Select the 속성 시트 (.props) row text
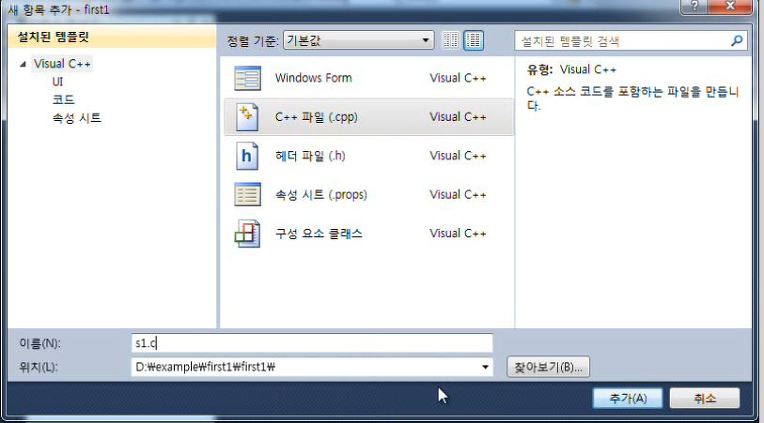Image resolution: width=764 pixels, height=423 pixels. pos(321,195)
